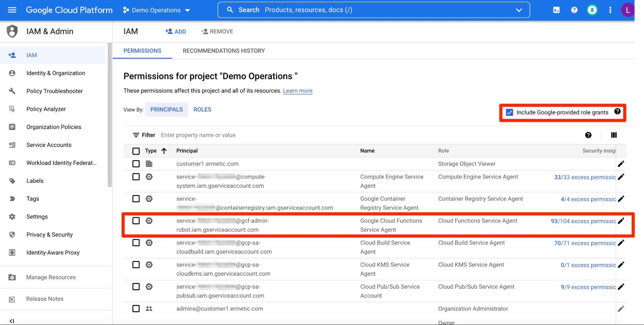The image size is (644, 325).
Task: Click the IAM & Admin shield icon
Action: click(x=12, y=31)
